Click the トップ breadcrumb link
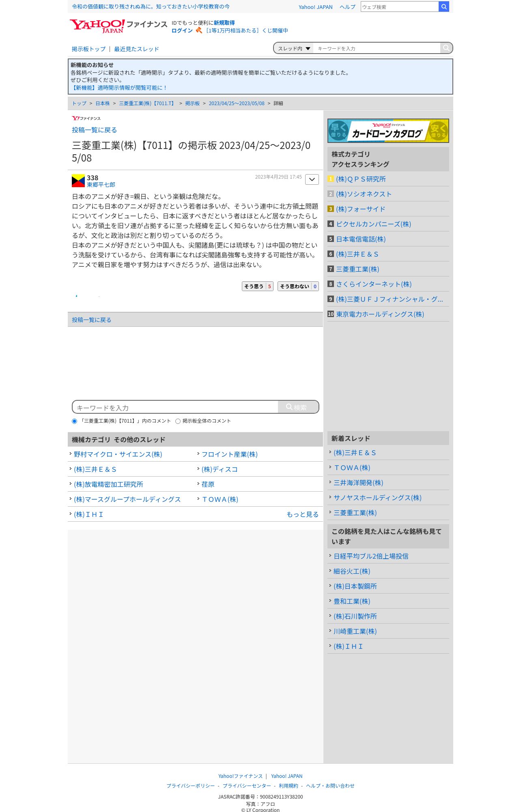 coord(79,104)
